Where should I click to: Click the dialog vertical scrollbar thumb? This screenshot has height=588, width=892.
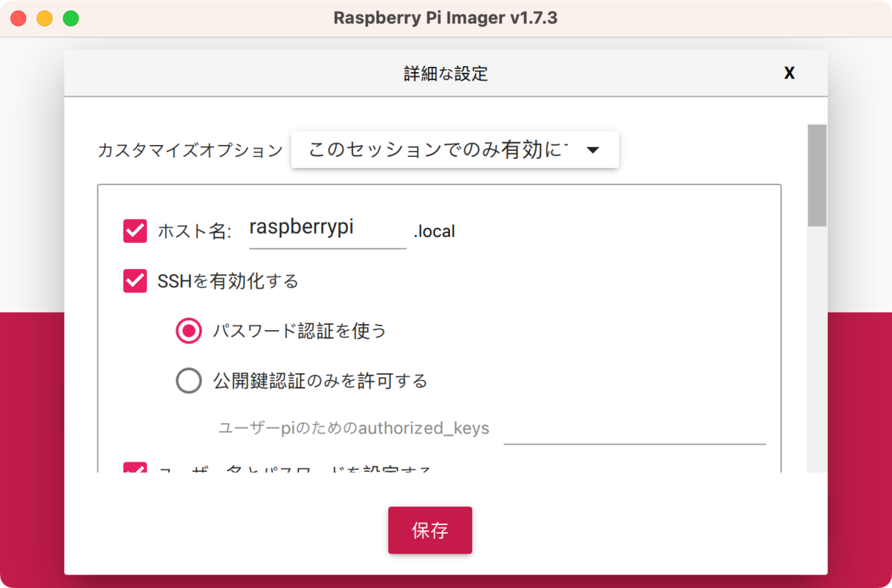(x=818, y=175)
